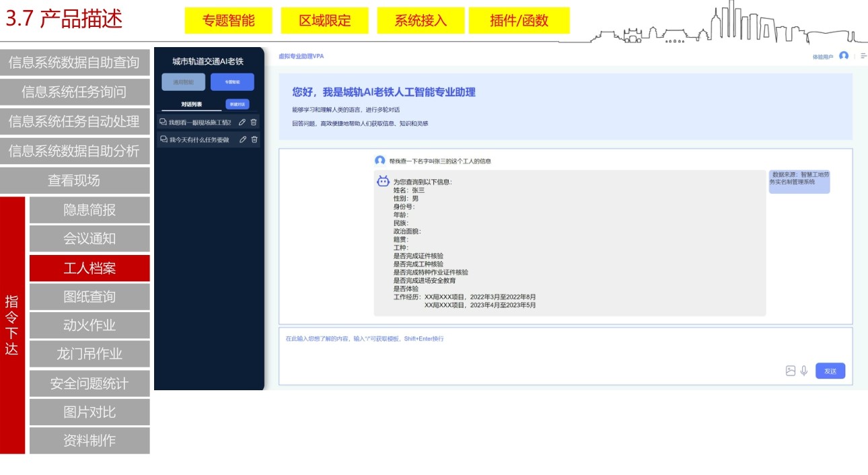868x475 pixels.
Task: Click the microphone voice input icon
Action: [803, 371]
